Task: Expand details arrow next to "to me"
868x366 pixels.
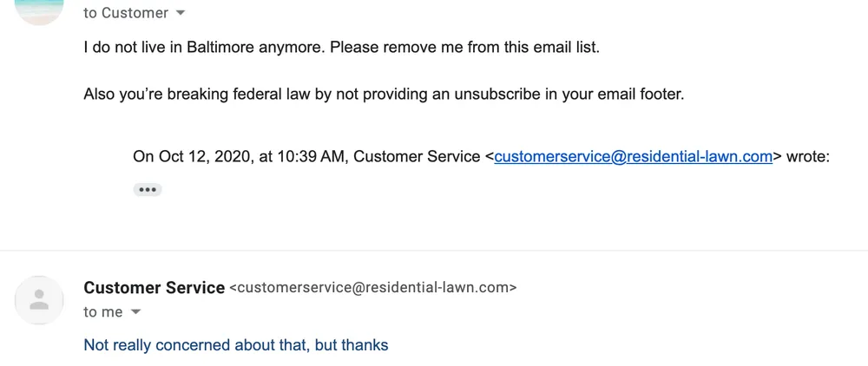Action: [135, 312]
